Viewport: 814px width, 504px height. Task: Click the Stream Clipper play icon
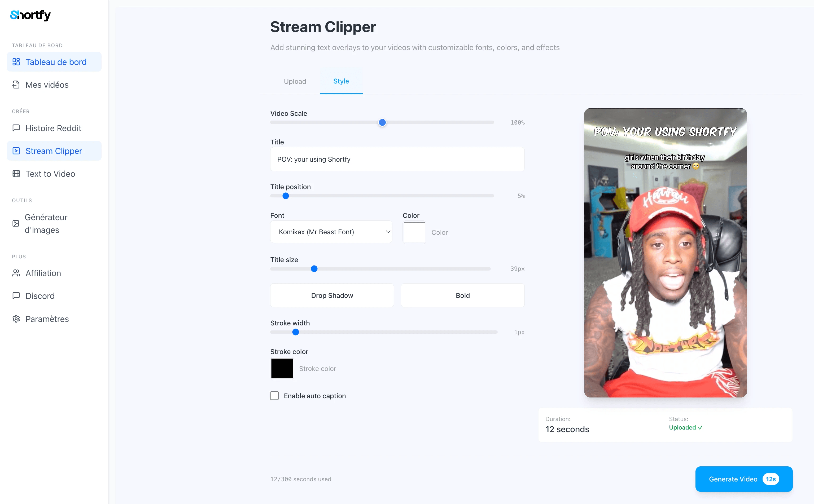pos(16,151)
